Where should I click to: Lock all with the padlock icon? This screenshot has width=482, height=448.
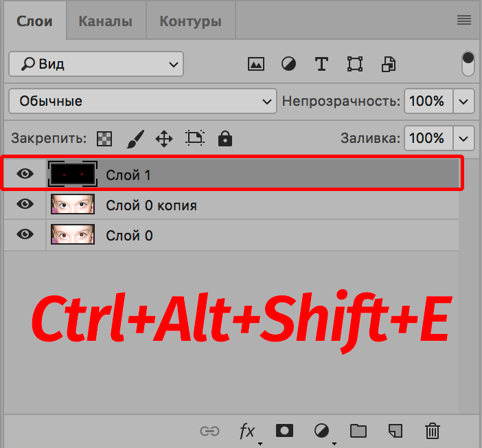(x=225, y=138)
